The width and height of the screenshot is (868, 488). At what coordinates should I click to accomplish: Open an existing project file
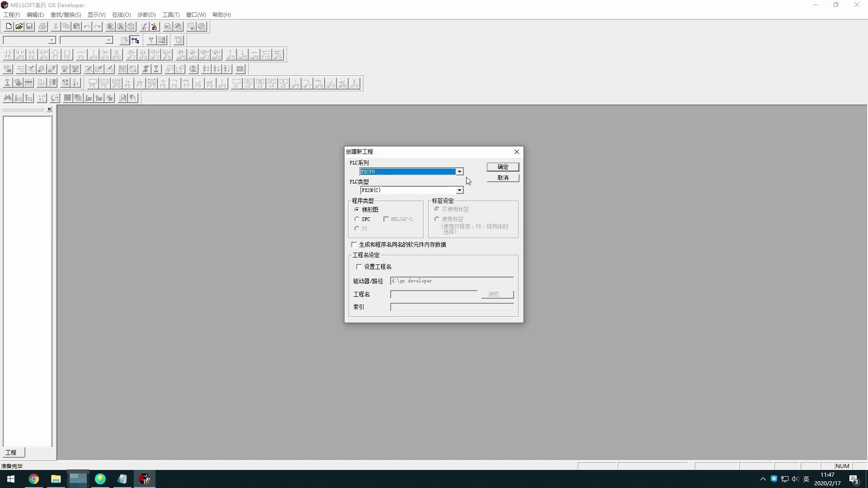point(19,26)
